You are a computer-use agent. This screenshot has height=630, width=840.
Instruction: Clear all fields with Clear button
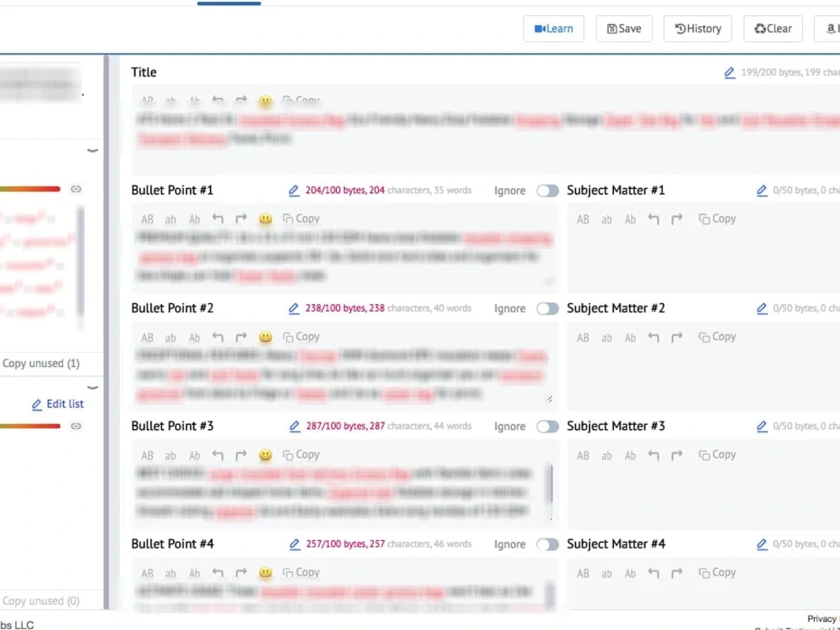tap(773, 29)
